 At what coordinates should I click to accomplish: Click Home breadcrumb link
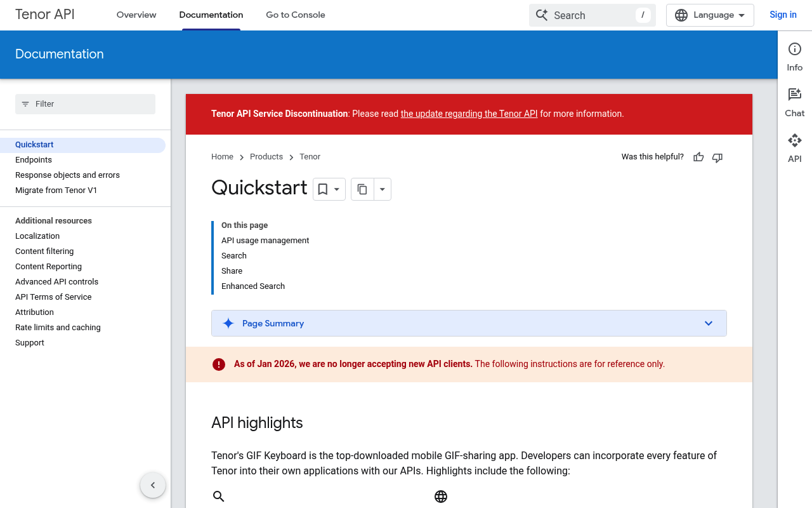coord(222,157)
